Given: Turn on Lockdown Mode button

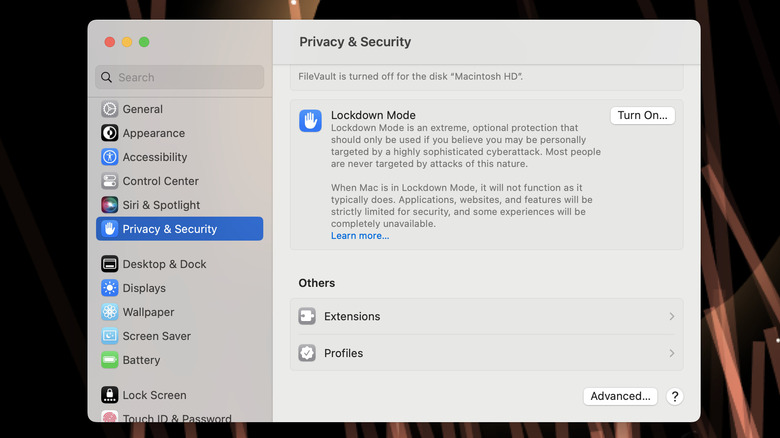Looking at the screenshot, I should click(x=642, y=115).
